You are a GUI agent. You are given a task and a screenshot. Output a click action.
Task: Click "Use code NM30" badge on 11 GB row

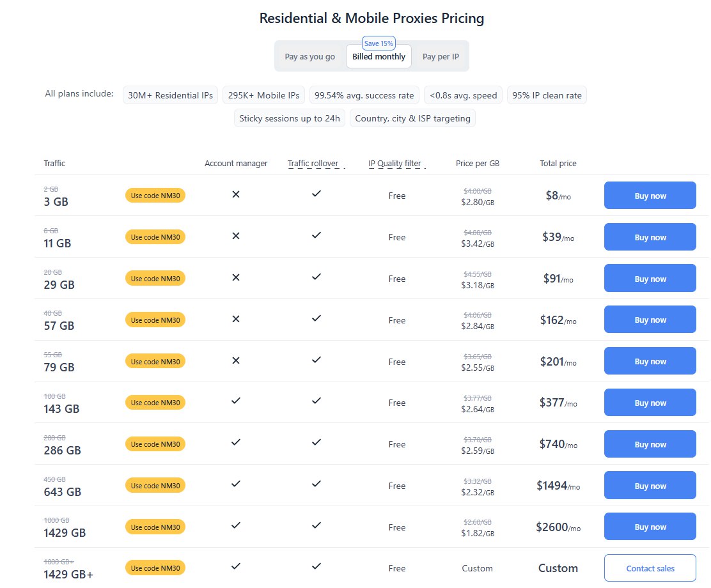click(x=155, y=236)
